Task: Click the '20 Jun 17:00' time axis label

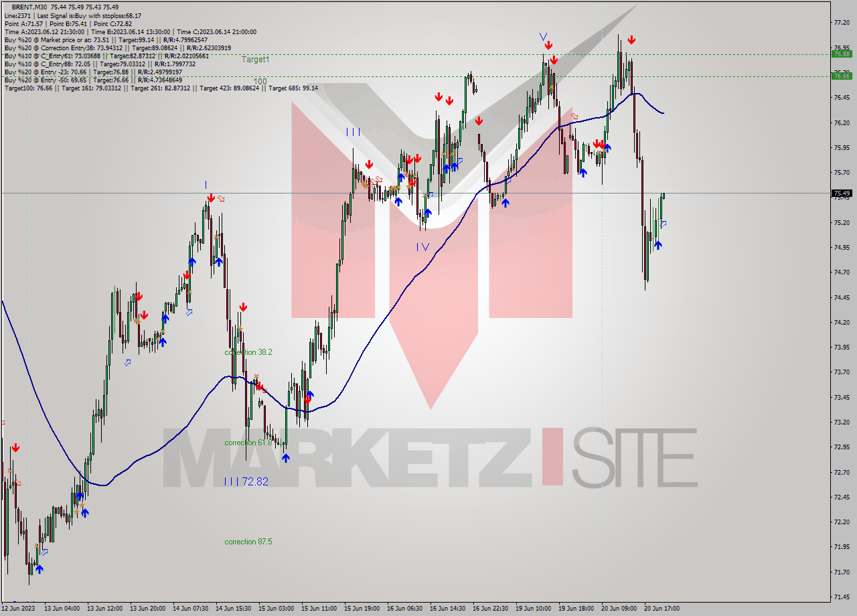Action: 662,609
